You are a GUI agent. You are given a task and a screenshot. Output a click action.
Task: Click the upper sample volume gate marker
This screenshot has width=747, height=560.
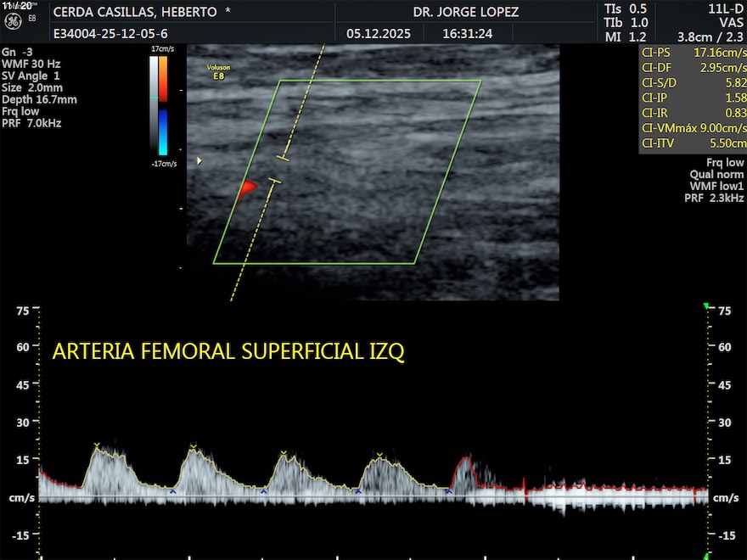pyautogui.click(x=284, y=158)
